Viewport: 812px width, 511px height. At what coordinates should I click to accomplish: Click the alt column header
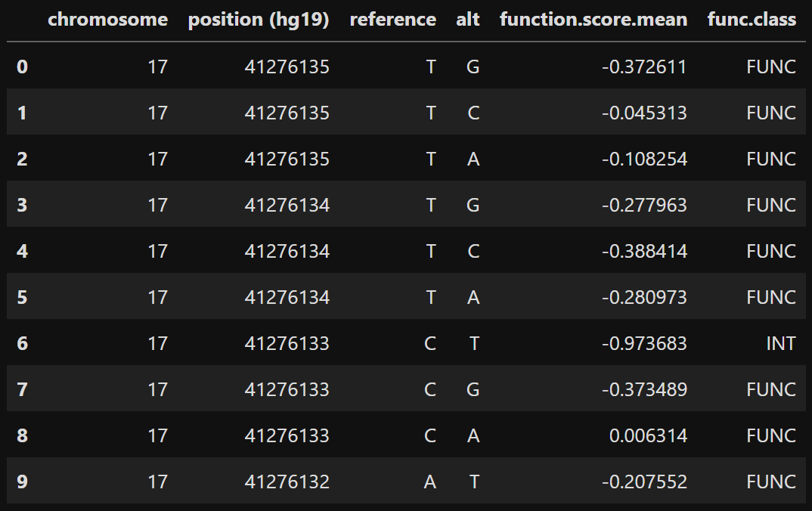click(x=468, y=20)
